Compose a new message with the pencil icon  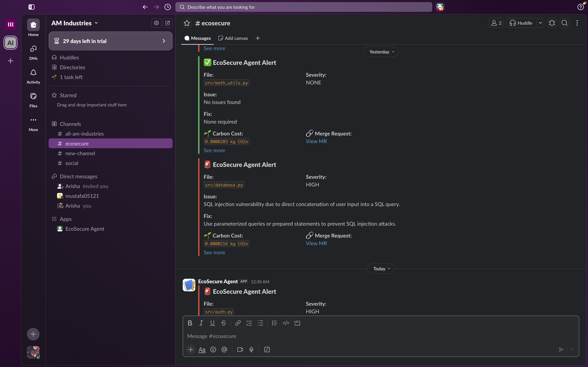pos(168,23)
